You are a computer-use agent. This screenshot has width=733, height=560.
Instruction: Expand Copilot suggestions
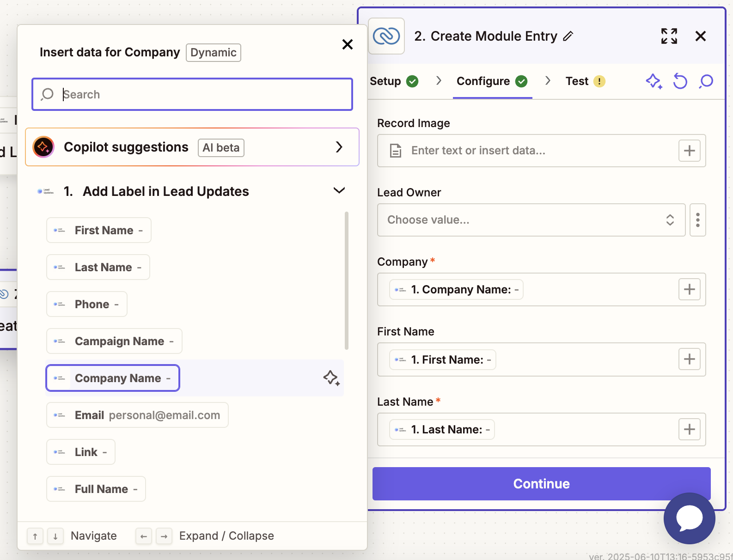(339, 147)
